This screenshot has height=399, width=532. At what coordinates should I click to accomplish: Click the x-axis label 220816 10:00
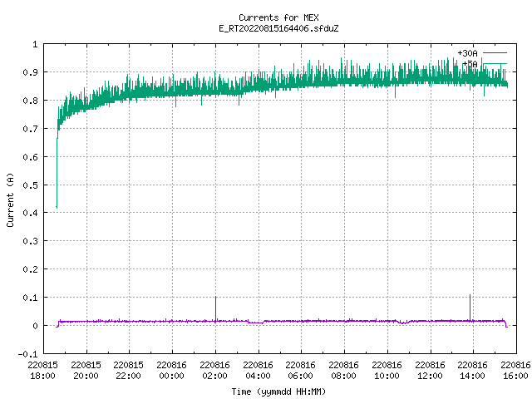coord(387,371)
